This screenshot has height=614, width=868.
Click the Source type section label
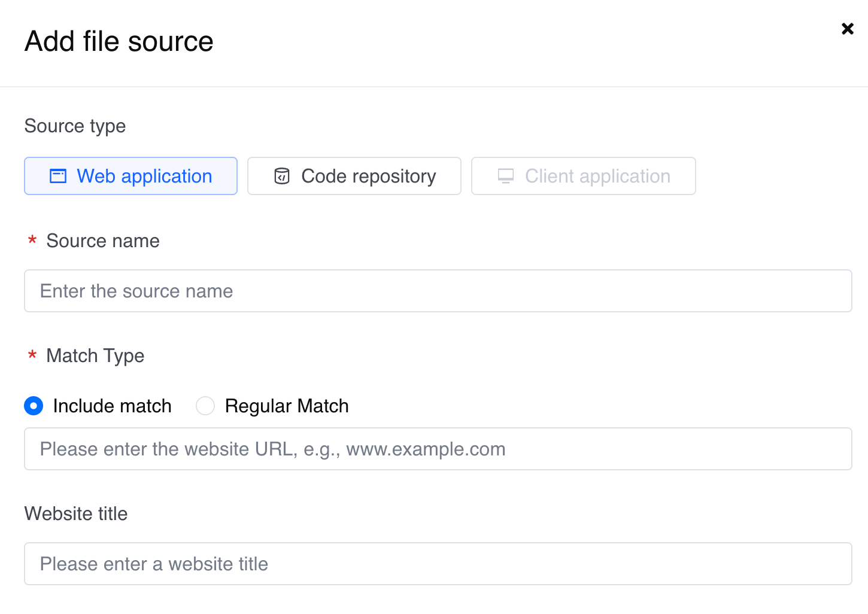(x=75, y=126)
